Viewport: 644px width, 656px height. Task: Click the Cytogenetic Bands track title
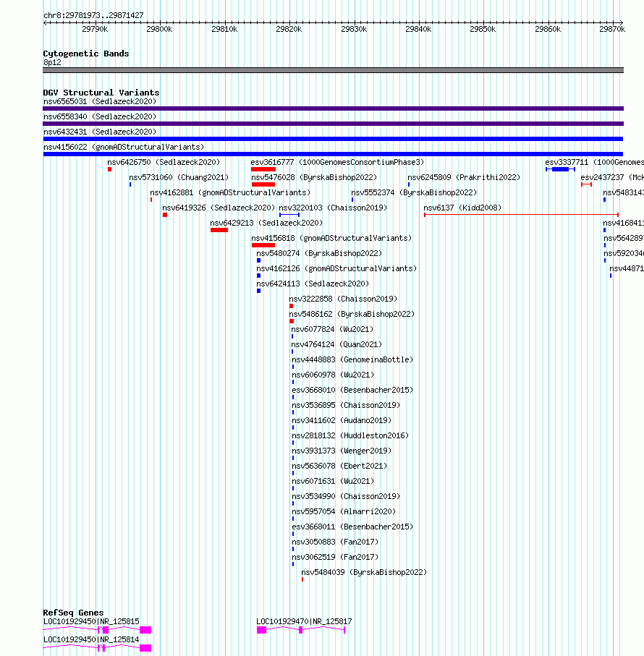(x=86, y=54)
